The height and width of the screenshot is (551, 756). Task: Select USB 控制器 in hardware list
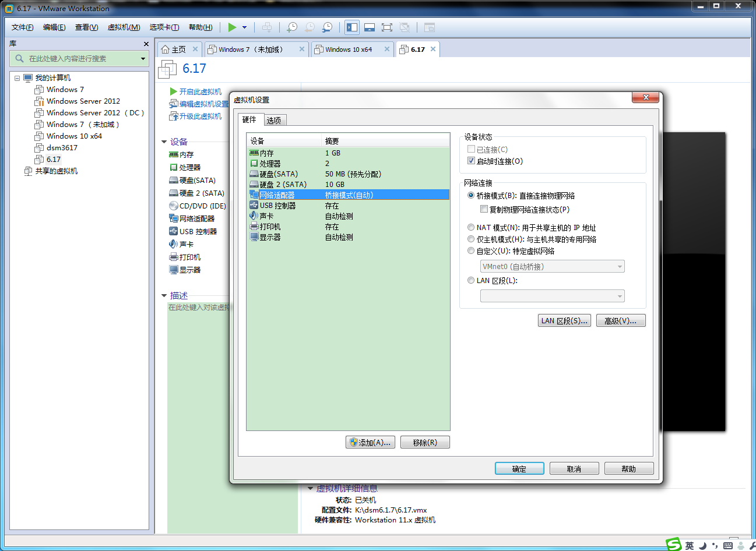point(349,206)
